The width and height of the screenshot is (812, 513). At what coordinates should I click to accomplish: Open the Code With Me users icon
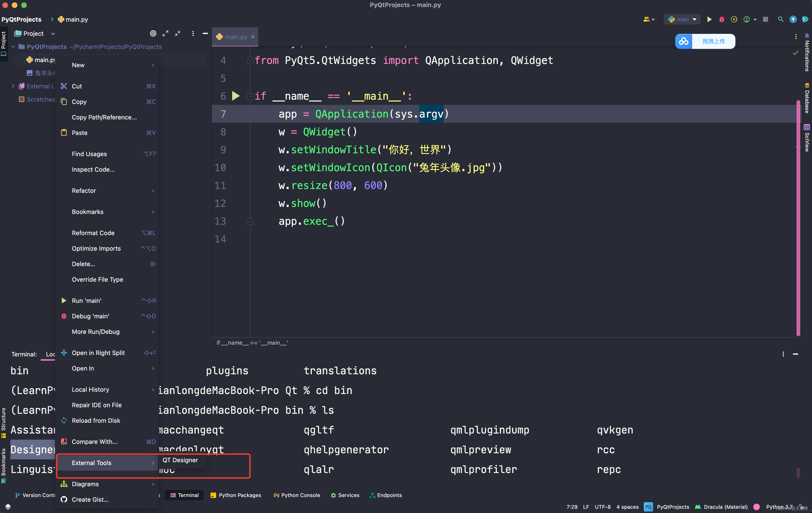click(646, 19)
